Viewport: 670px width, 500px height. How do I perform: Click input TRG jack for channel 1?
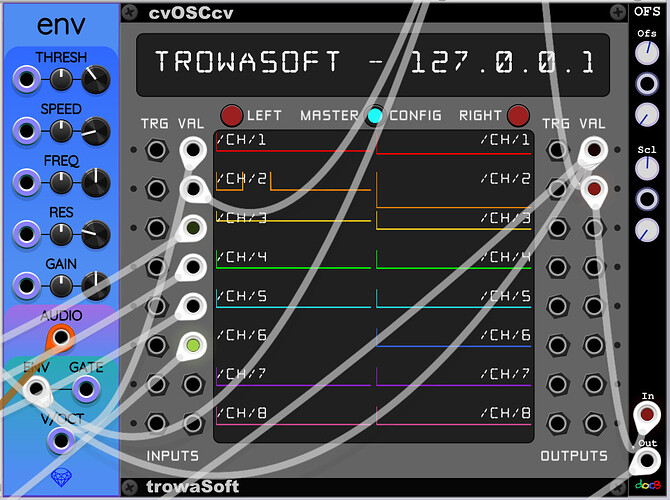156,150
